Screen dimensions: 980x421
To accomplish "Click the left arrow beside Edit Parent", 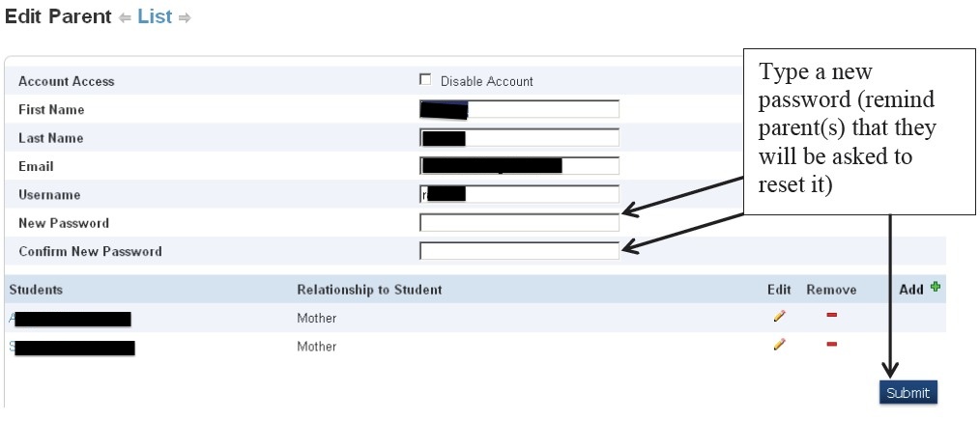I will pyautogui.click(x=125, y=18).
